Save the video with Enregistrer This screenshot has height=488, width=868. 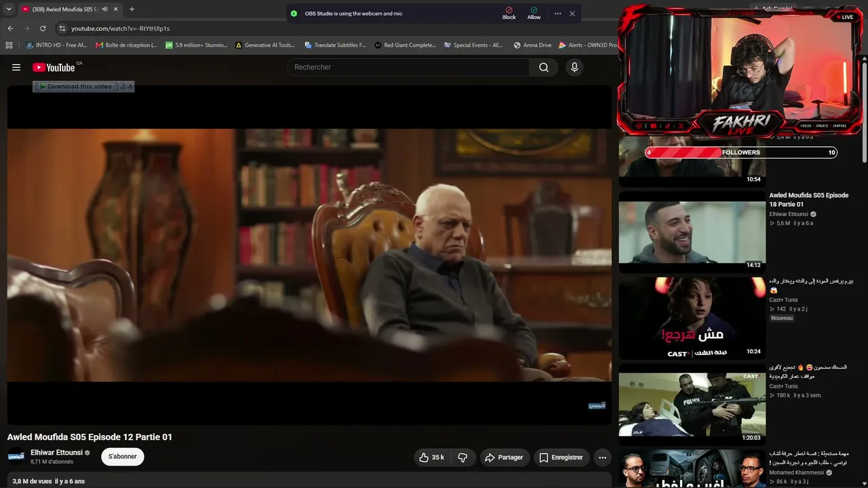point(561,457)
